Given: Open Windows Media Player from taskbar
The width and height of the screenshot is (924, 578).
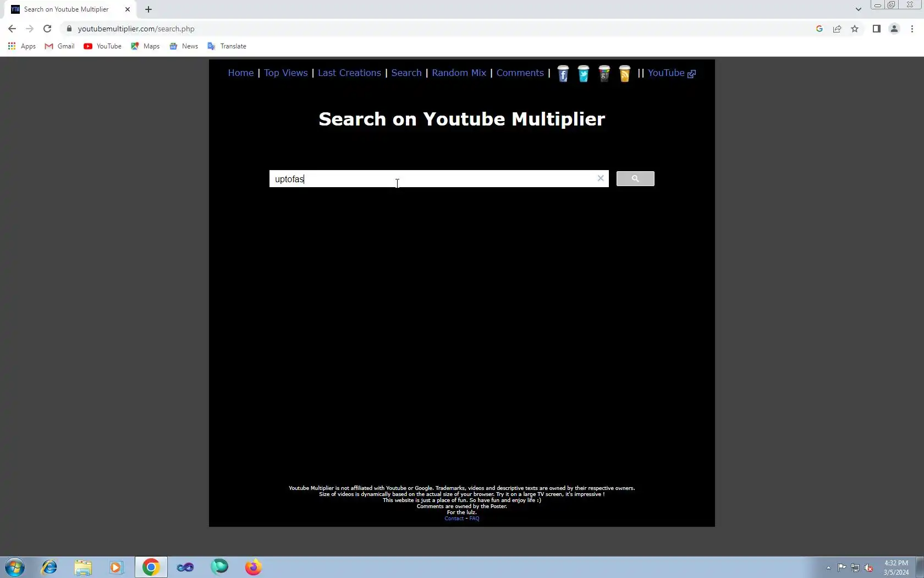Looking at the screenshot, I should point(117,567).
